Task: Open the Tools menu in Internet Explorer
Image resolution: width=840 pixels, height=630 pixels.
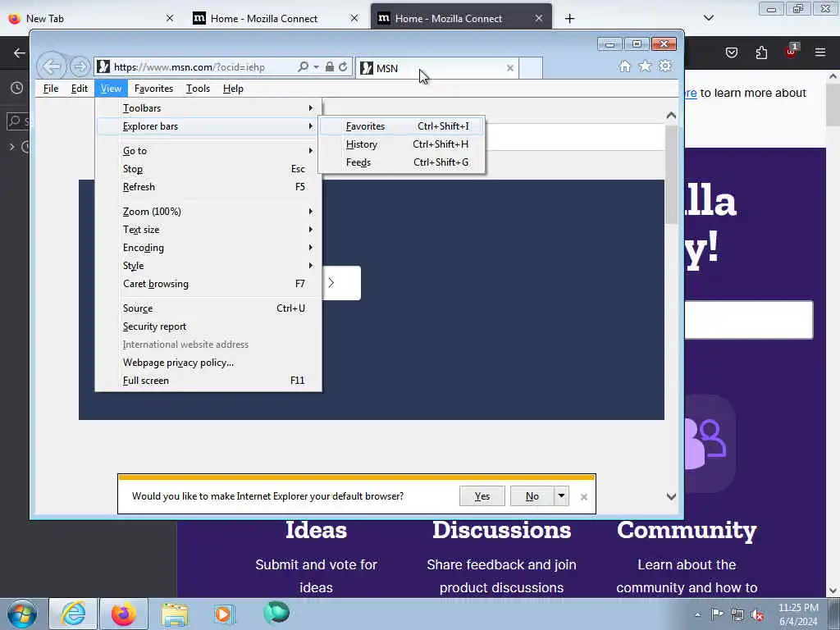Action: point(198,89)
